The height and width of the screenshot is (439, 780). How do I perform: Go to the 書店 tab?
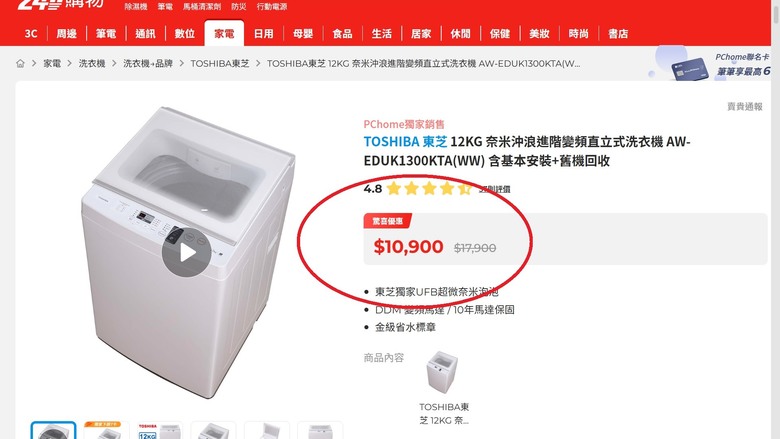pyautogui.click(x=618, y=33)
